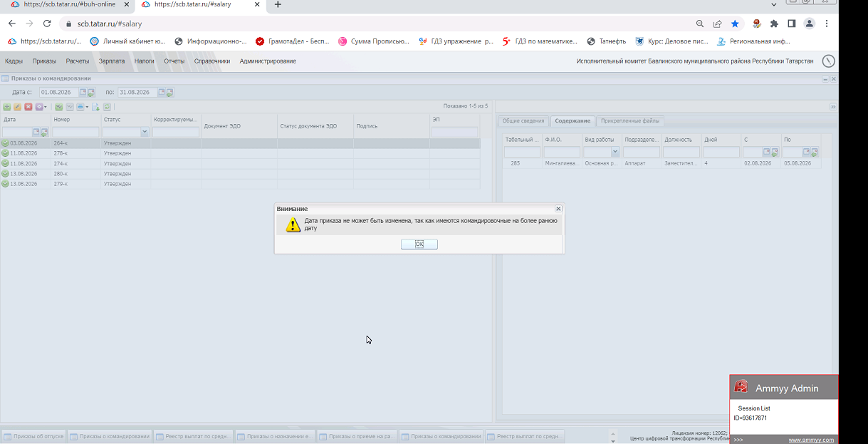Click the green add order icon
Image resolution: width=868 pixels, height=444 pixels.
pos(7,107)
